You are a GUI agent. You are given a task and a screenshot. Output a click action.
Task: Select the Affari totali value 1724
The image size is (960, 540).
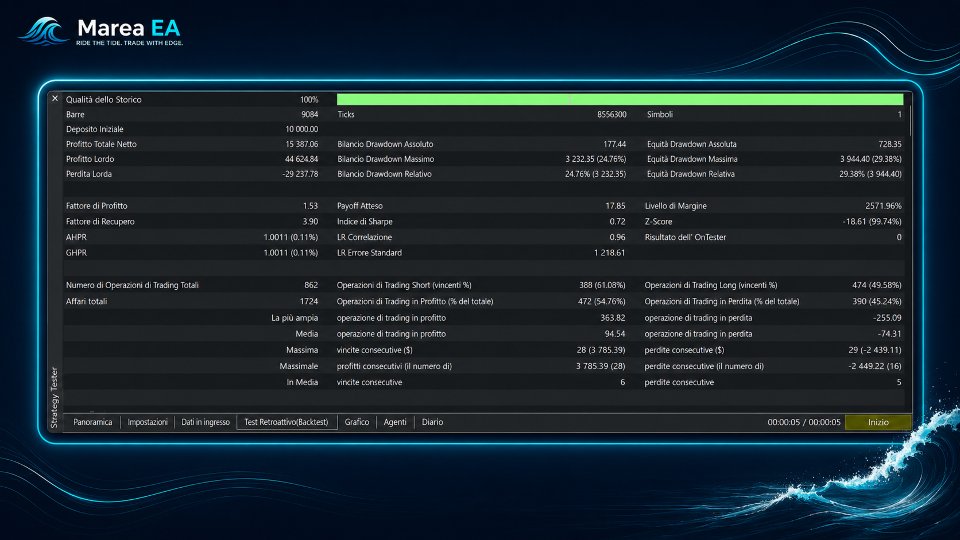309,301
